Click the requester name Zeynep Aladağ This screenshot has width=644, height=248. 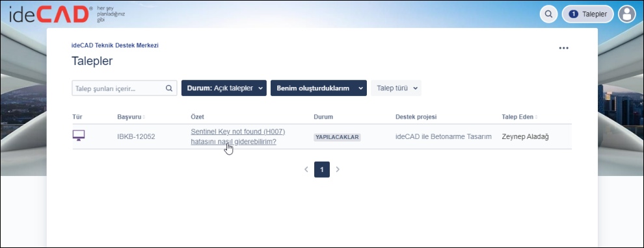click(526, 137)
